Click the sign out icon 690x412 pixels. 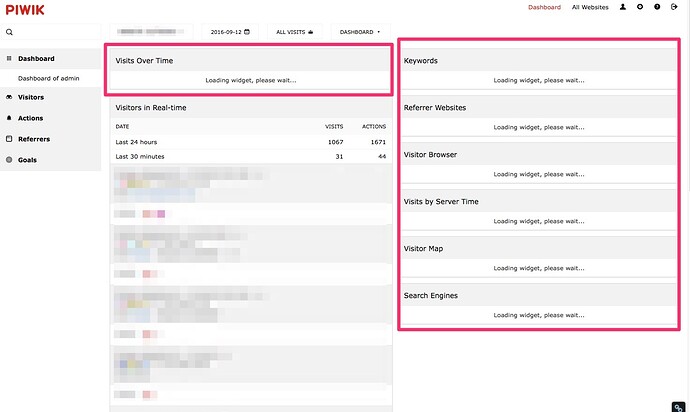click(x=674, y=7)
